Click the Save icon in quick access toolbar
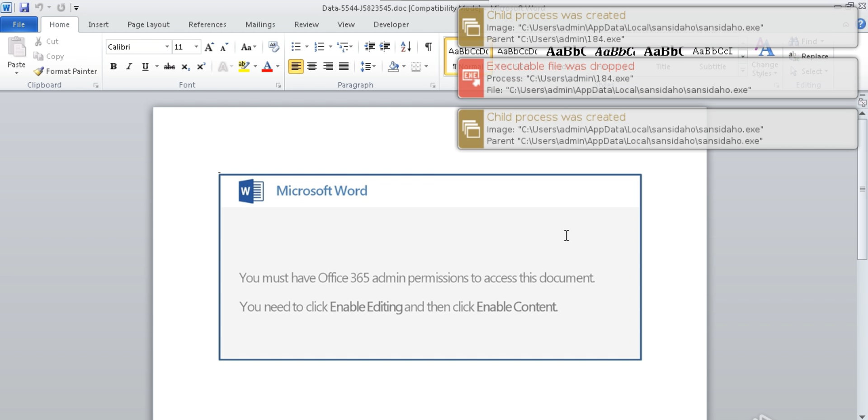This screenshot has width=868, height=420. pos(24,7)
